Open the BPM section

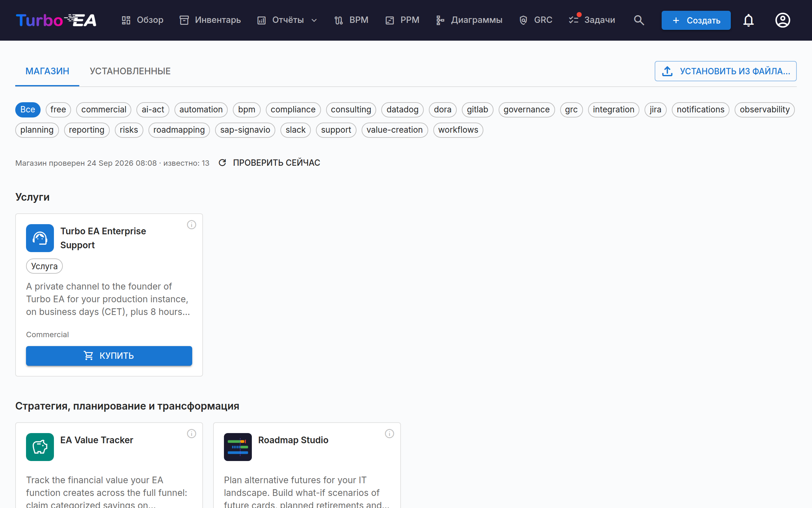click(352, 20)
